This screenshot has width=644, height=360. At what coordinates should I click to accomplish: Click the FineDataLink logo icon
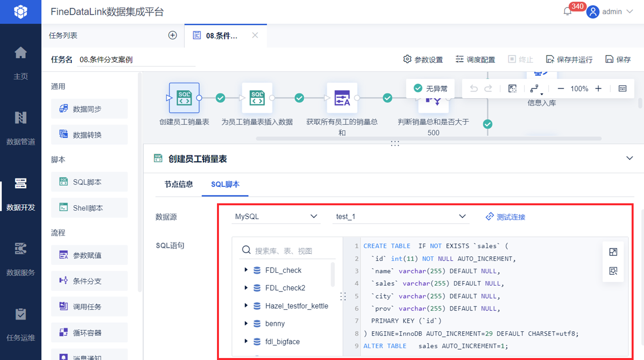click(20, 11)
